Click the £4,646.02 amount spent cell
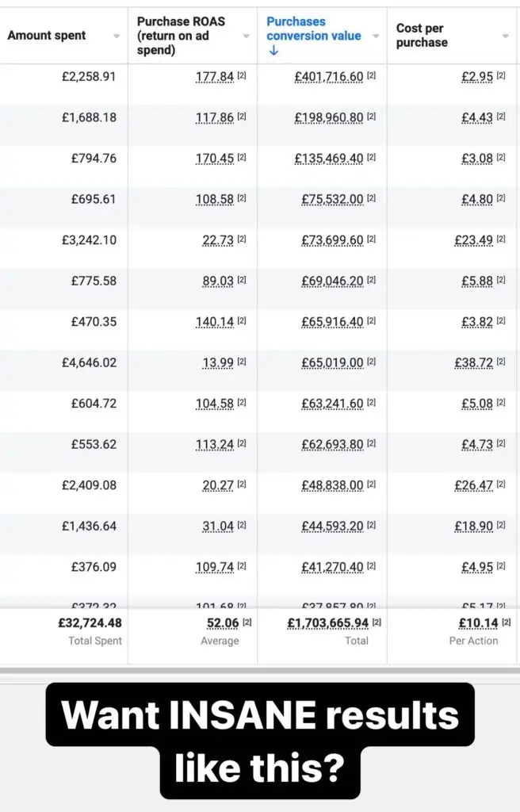Image resolution: width=520 pixels, height=812 pixels. tap(89, 362)
